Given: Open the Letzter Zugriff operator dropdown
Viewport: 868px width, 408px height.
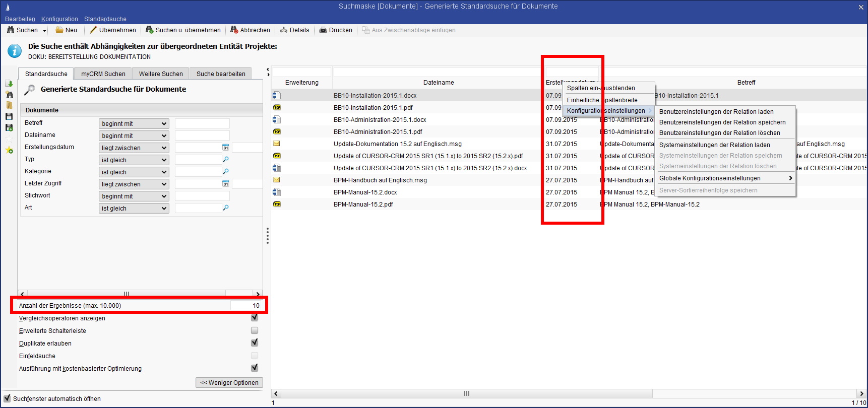Looking at the screenshot, I should coord(134,184).
